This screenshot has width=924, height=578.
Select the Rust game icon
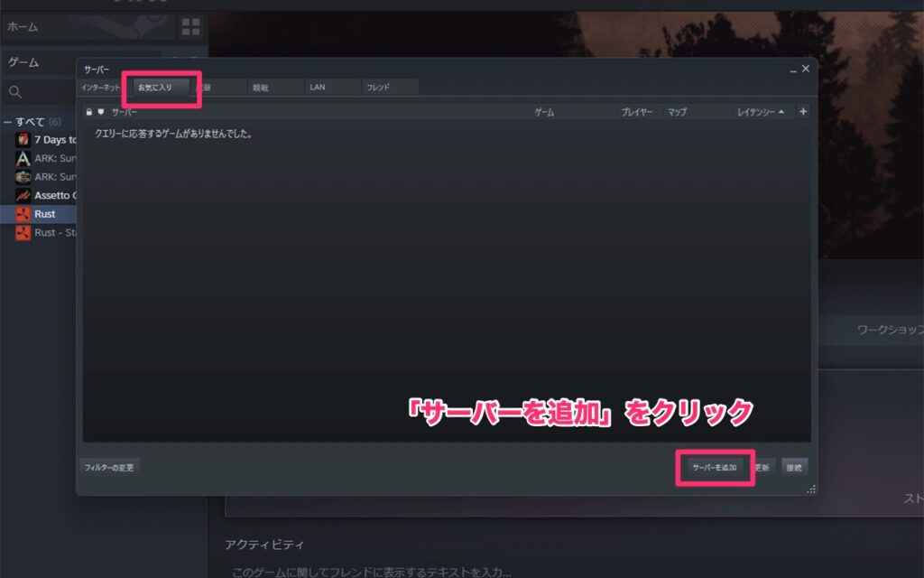(x=22, y=214)
